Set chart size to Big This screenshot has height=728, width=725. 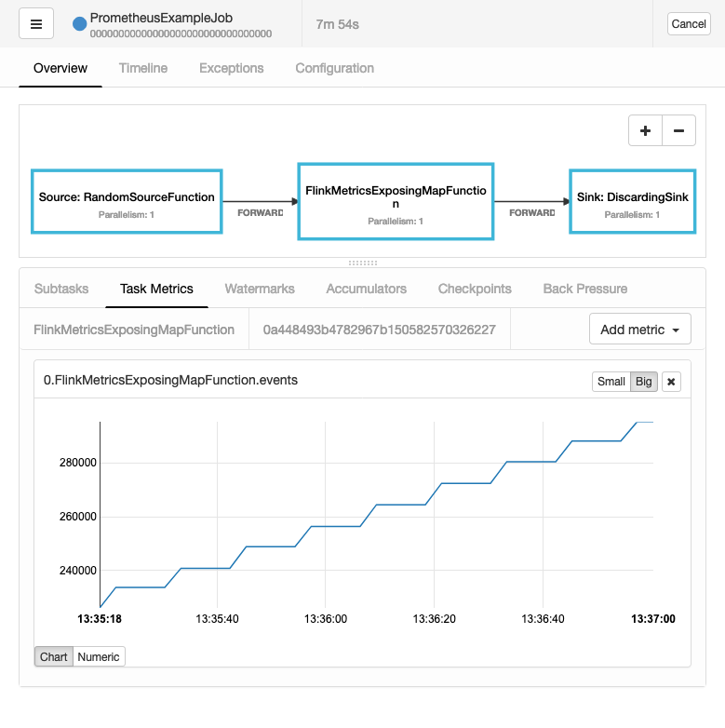643,381
